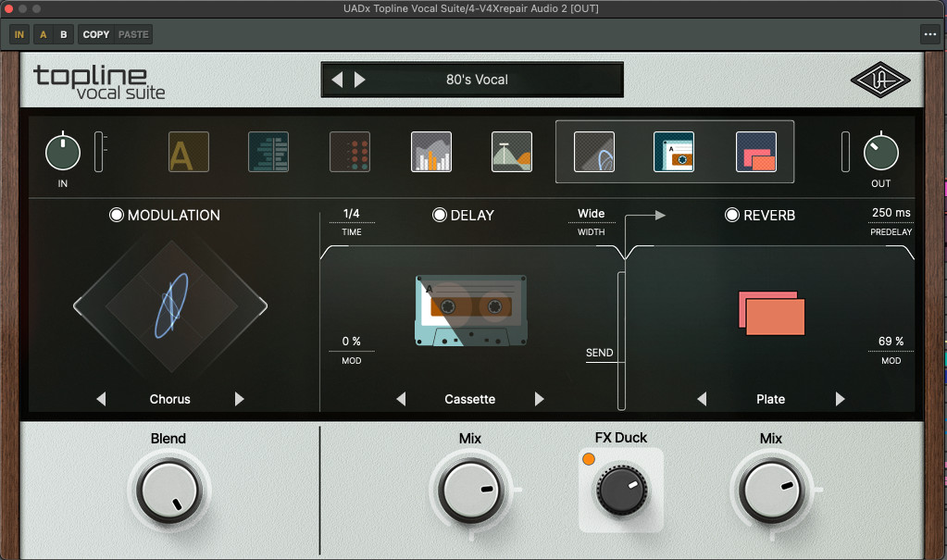Select the teal horizontal bars module icon

(268, 152)
